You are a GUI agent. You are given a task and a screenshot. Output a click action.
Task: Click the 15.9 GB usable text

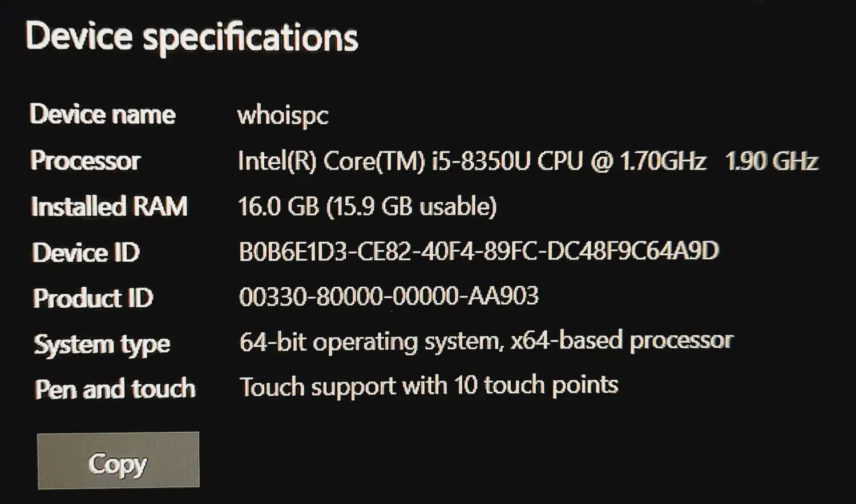pos(411,206)
